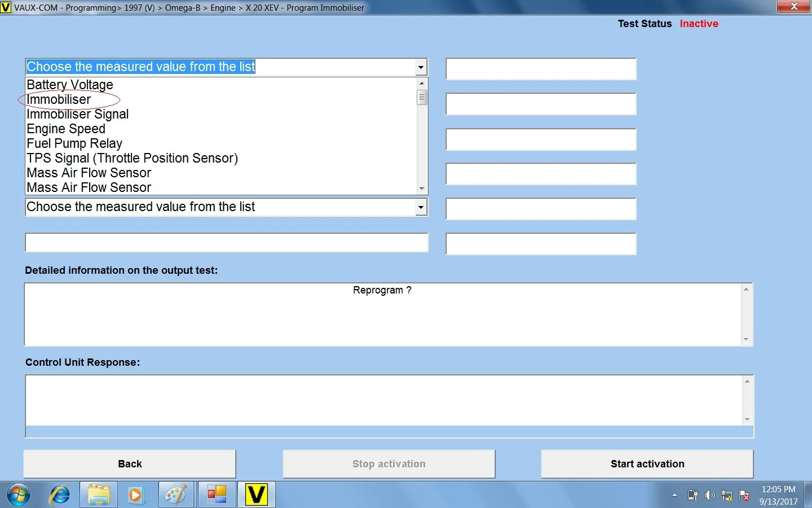The height and width of the screenshot is (508, 812).
Task: Click the network tray icon
Action: [x=727, y=496]
